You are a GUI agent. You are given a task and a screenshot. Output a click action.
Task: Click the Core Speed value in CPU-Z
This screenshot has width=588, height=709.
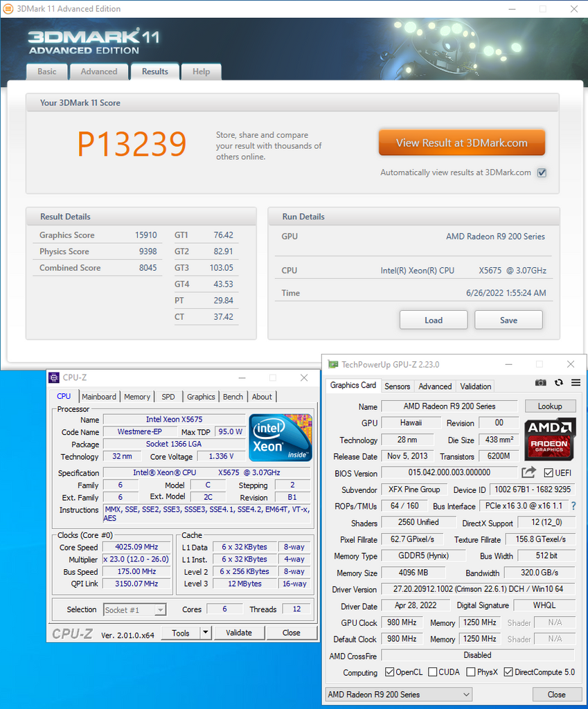tap(136, 547)
